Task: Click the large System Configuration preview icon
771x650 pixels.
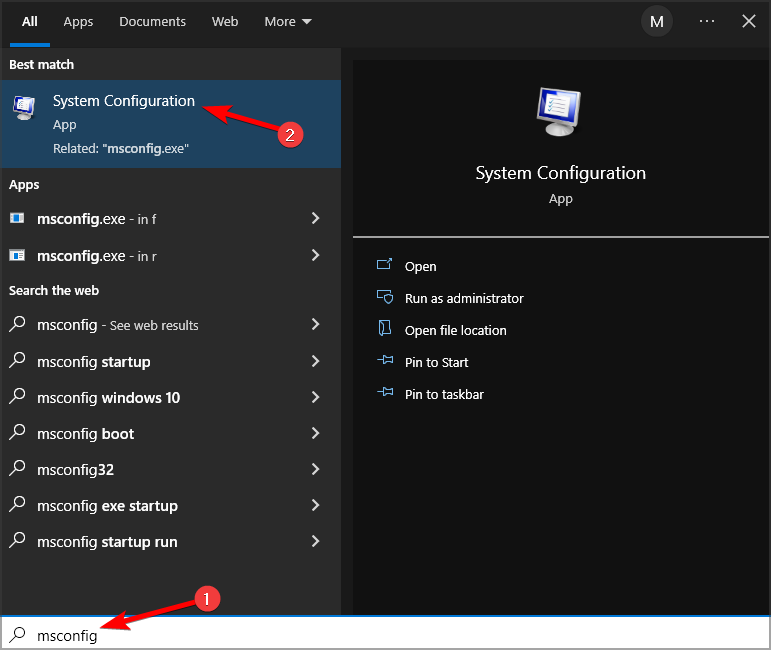Action: 559,112
